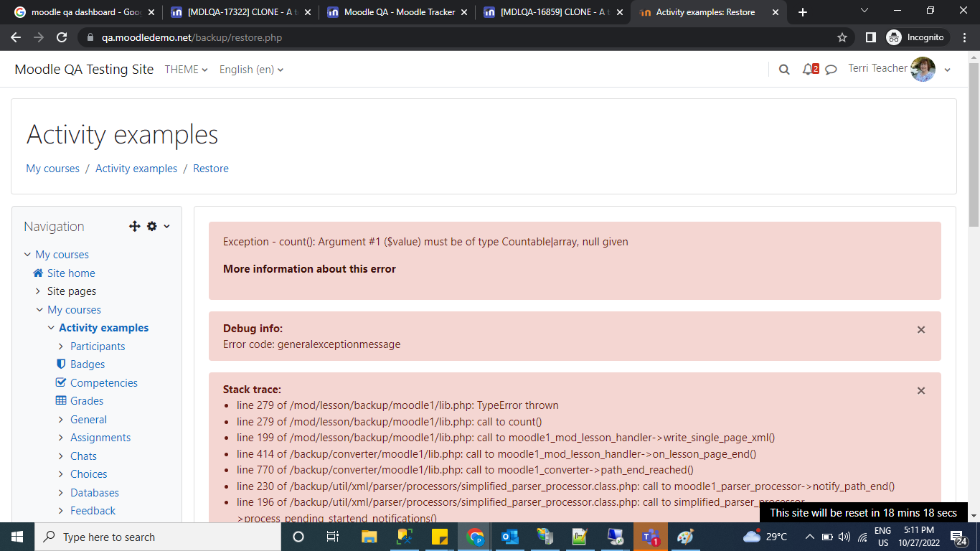The height and width of the screenshot is (551, 980).
Task: Close the Activity examples: Restore tab
Action: pyautogui.click(x=776, y=12)
